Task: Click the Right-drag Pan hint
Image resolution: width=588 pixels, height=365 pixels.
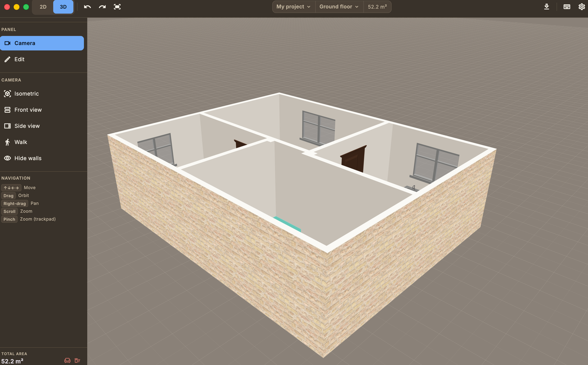Action: [x=20, y=203]
